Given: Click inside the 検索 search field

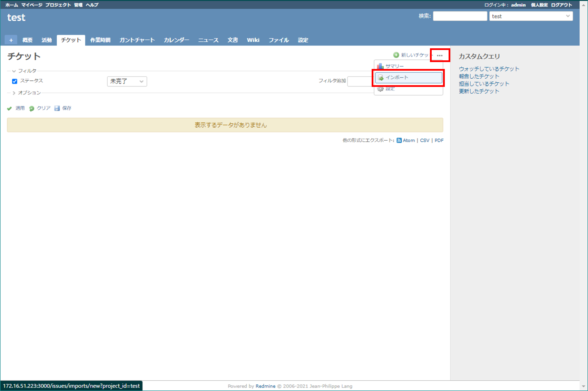Looking at the screenshot, I should [460, 16].
